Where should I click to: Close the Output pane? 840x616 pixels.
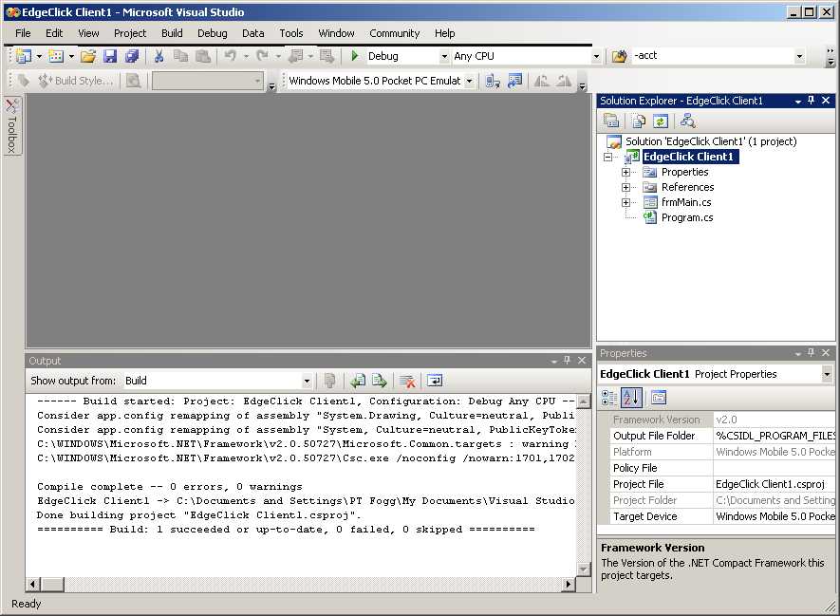point(582,361)
